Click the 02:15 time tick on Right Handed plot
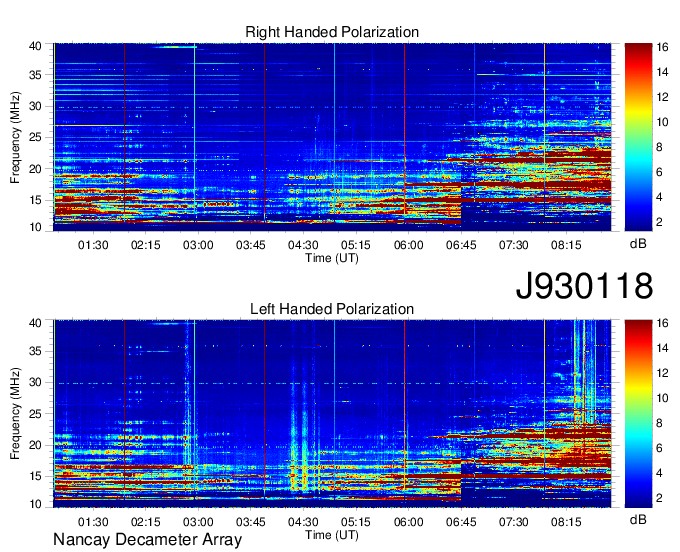680x552 pixels. (x=146, y=245)
